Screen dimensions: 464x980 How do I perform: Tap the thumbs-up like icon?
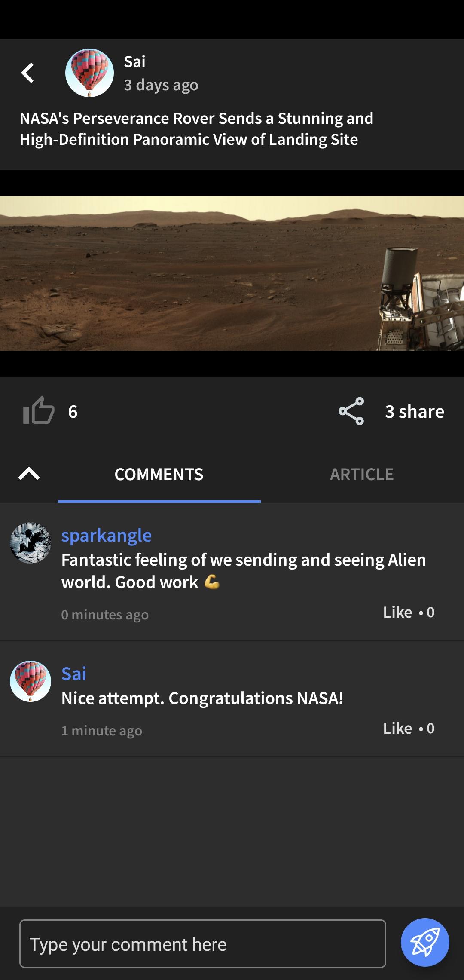39,410
